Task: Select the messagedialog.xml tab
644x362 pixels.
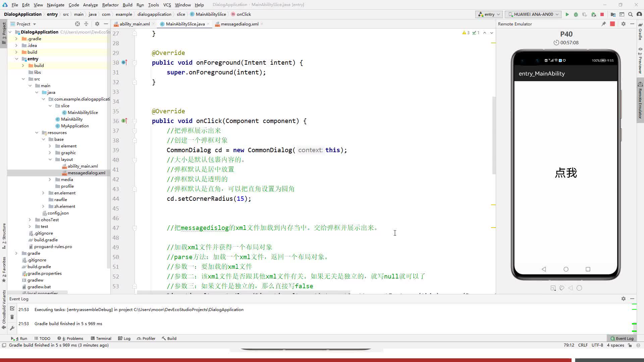Action: coord(239,24)
